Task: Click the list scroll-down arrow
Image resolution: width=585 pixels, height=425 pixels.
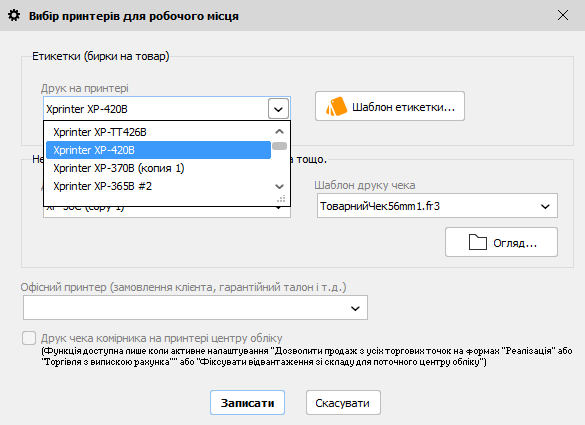Action: (x=279, y=186)
